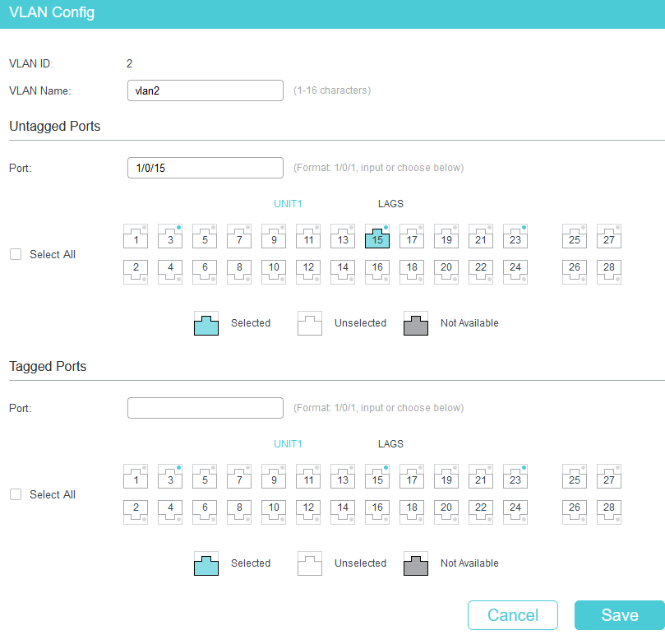Select port 23 in Untagged Ports

pyautogui.click(x=515, y=236)
